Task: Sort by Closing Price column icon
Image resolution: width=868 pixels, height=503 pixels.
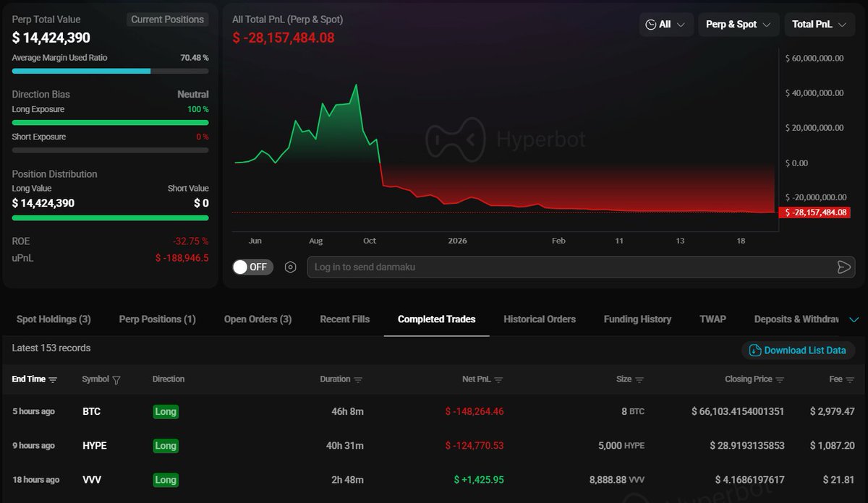Action: click(x=780, y=379)
